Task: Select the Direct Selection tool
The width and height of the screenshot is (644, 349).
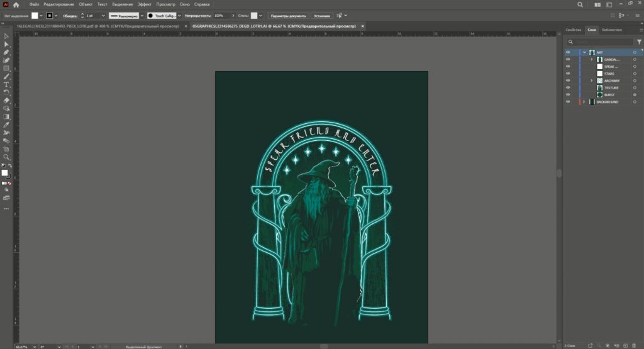Action: pyautogui.click(x=6, y=44)
